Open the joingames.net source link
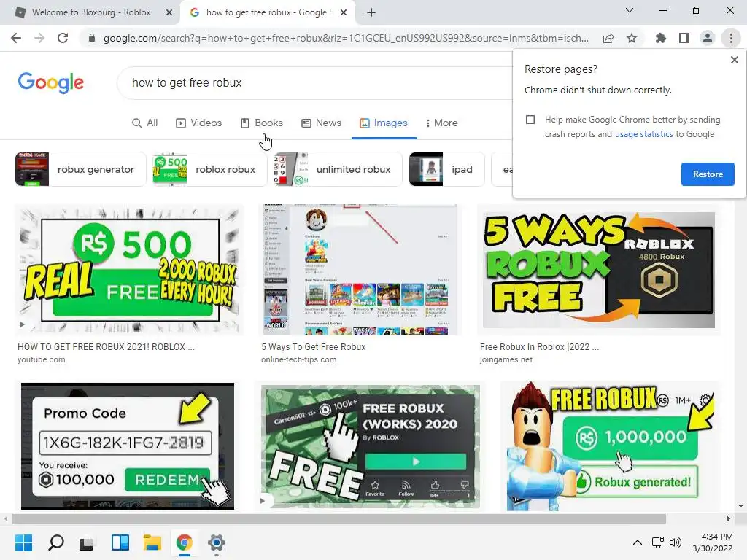Screen dimensions: 747x560 506,359
